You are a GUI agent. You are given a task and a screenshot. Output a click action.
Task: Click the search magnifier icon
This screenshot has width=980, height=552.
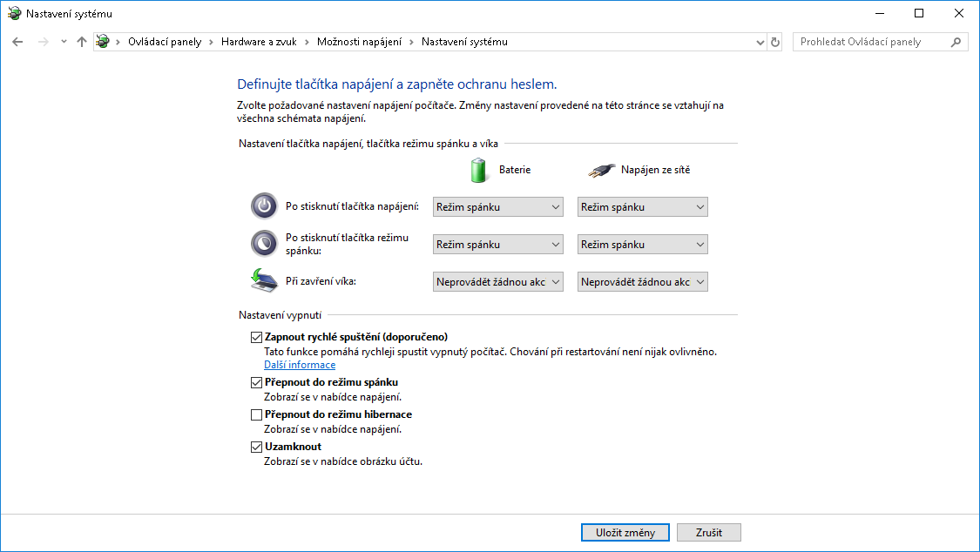point(956,42)
